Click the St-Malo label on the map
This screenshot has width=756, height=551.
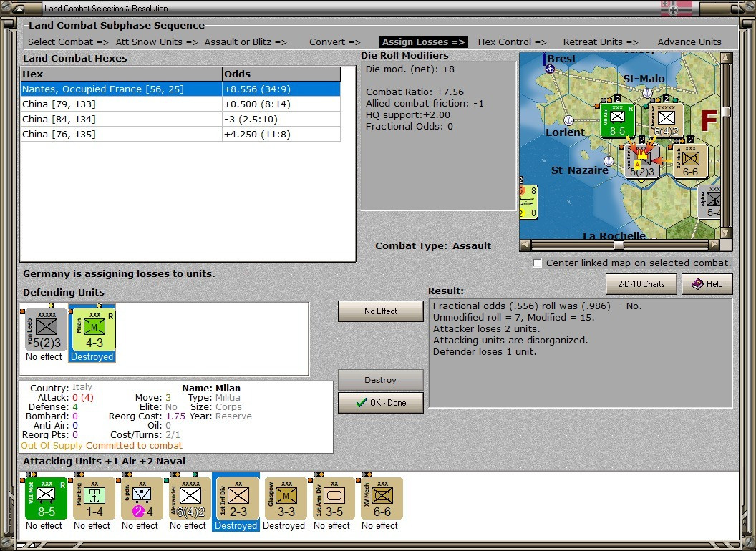644,79
